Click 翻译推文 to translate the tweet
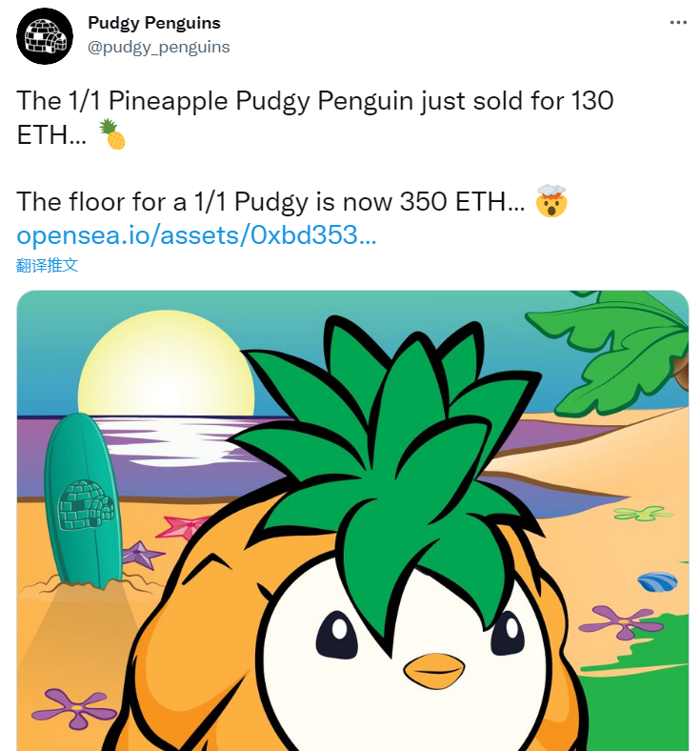Screen dimensions: 700x751 (47, 265)
